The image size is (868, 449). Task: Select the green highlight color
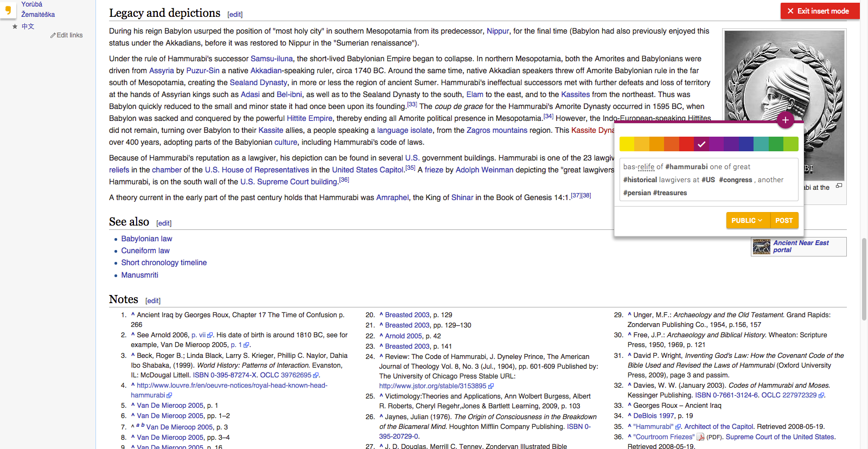[776, 144]
